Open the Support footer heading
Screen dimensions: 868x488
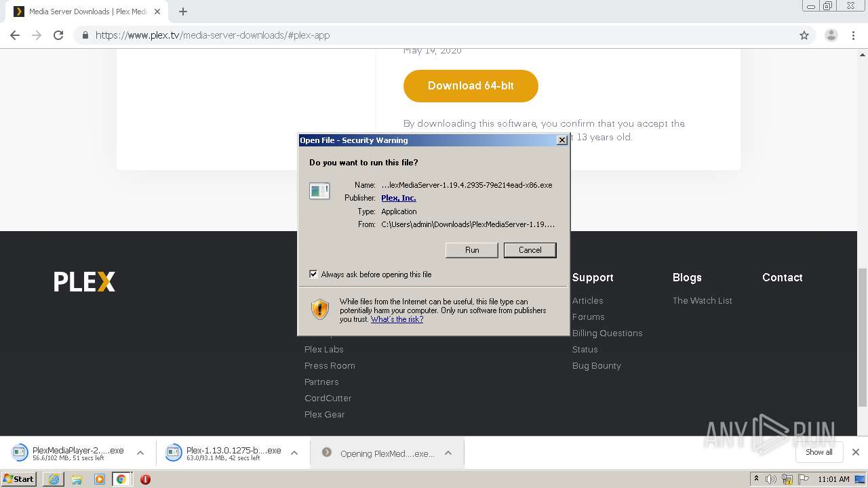point(593,277)
